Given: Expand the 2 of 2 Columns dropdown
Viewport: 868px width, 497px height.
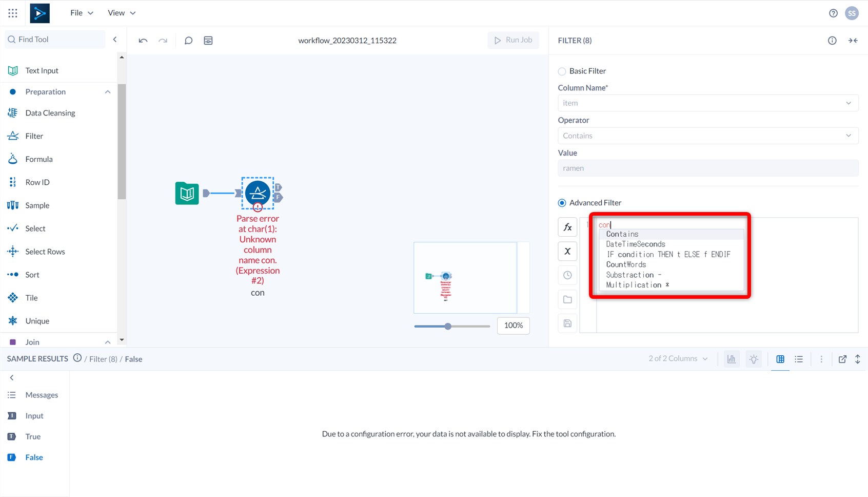Looking at the screenshot, I should (678, 359).
